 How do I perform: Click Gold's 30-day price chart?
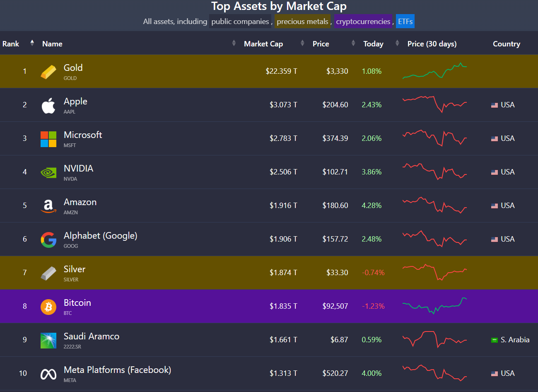[x=434, y=71]
